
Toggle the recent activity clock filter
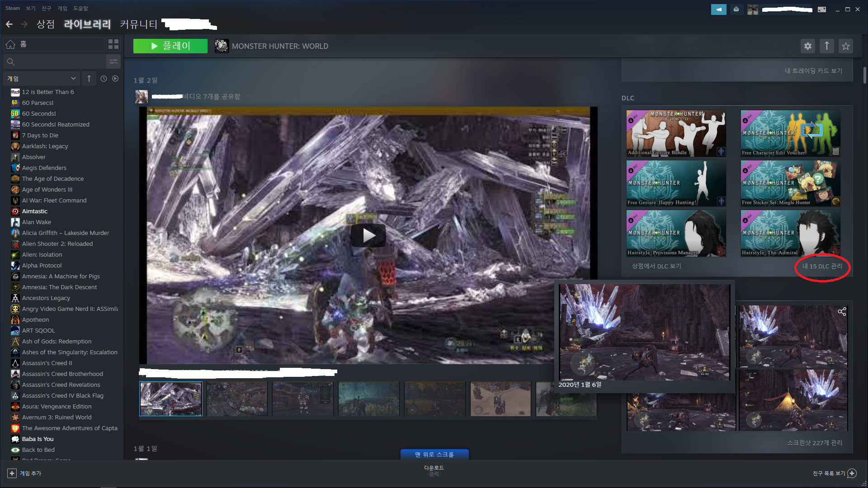coord(104,79)
